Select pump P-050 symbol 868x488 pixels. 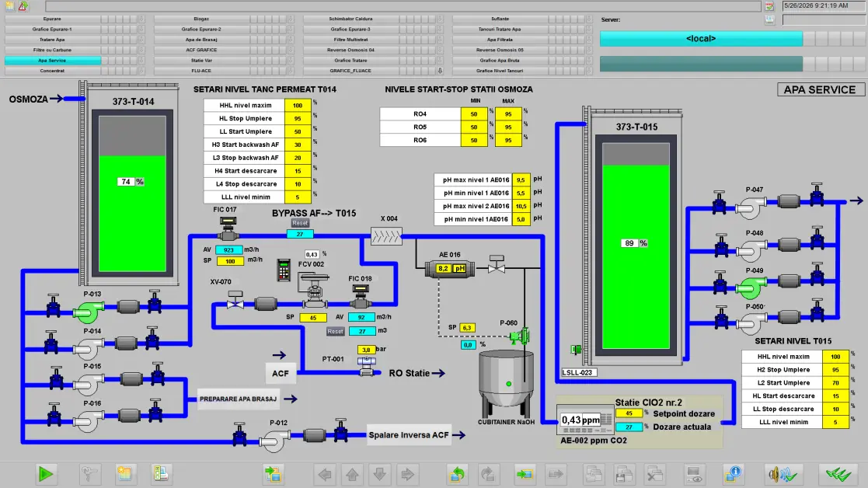[x=751, y=323]
